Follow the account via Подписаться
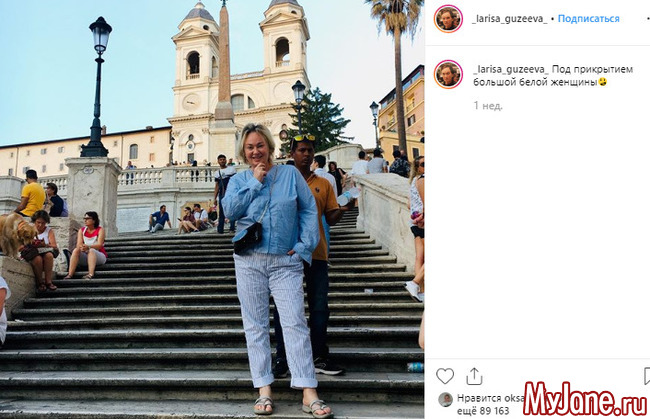Viewport: 650px width, 419px height. (x=588, y=19)
